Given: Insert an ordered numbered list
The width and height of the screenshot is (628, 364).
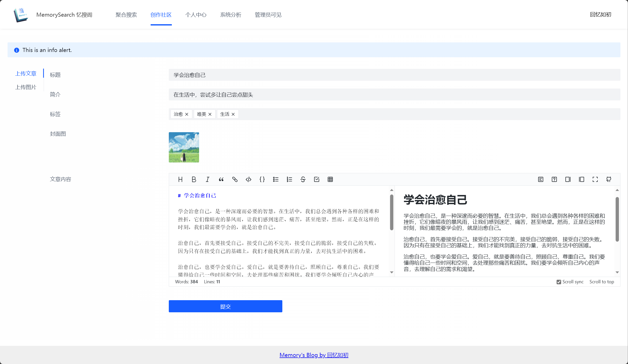Looking at the screenshot, I should coord(289,179).
